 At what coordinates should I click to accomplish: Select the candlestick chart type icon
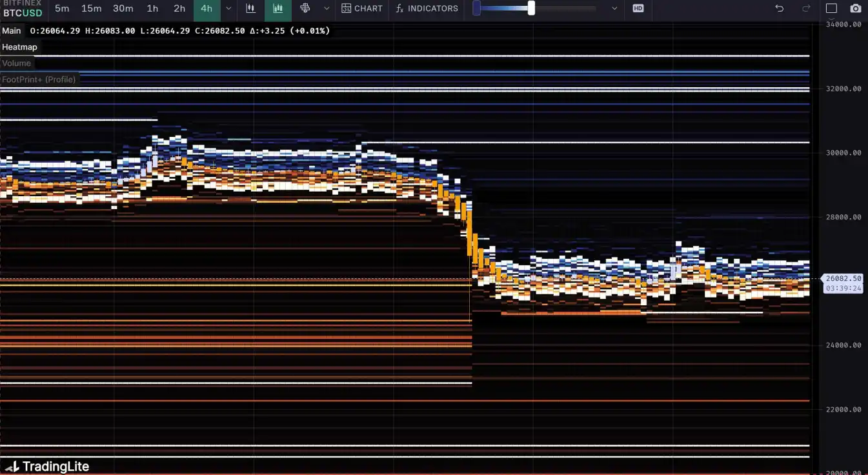click(x=250, y=8)
